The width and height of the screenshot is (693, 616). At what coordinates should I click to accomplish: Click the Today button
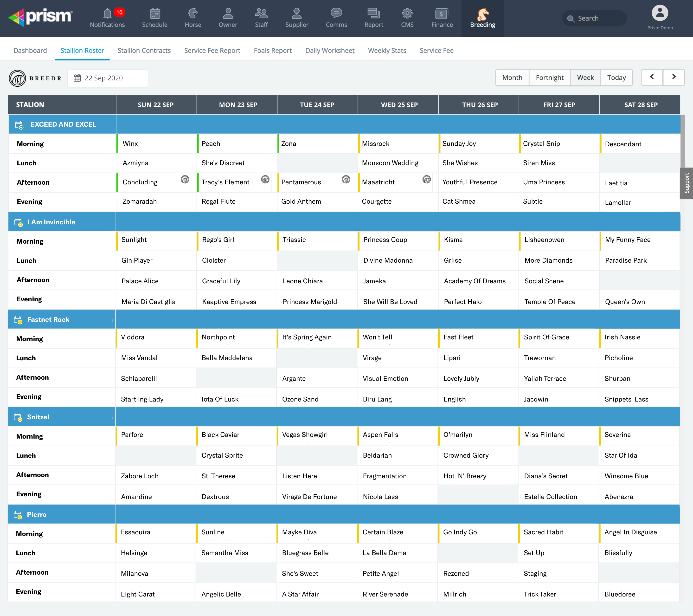(x=616, y=78)
